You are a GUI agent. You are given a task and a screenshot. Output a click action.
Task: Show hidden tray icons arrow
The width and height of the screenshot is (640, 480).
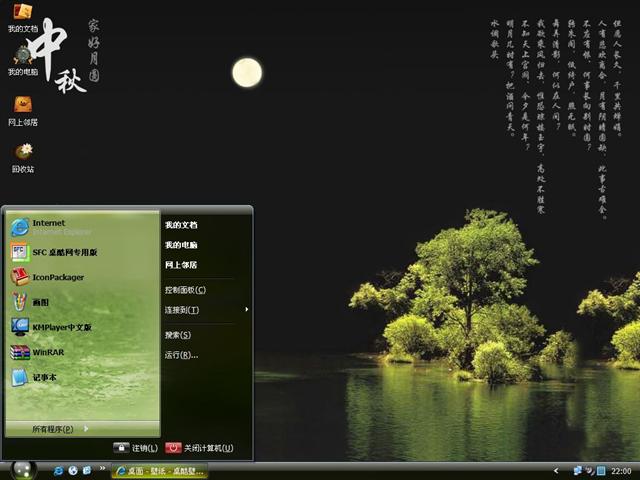click(x=556, y=471)
